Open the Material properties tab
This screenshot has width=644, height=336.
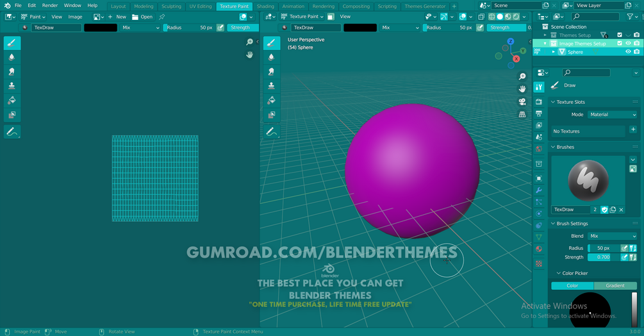(539, 249)
